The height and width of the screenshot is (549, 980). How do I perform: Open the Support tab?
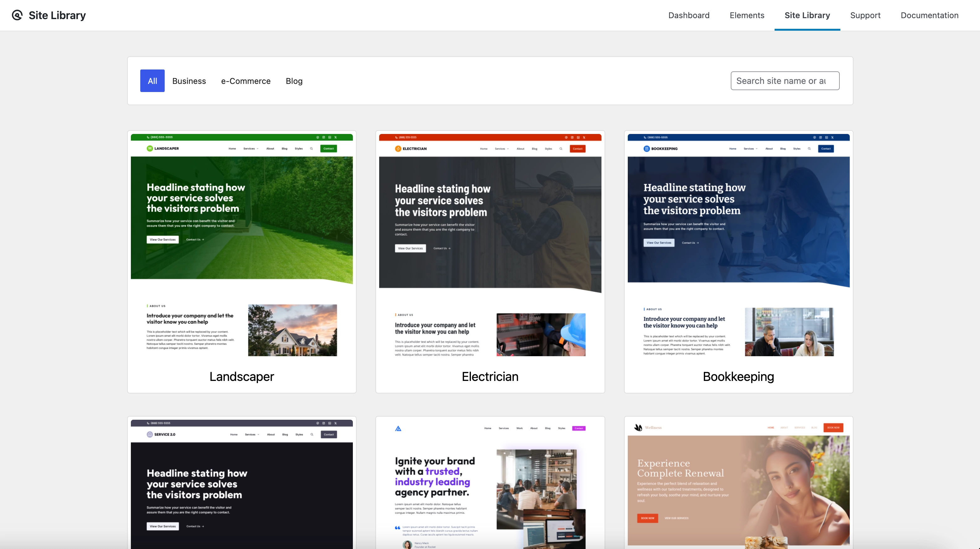tap(865, 15)
